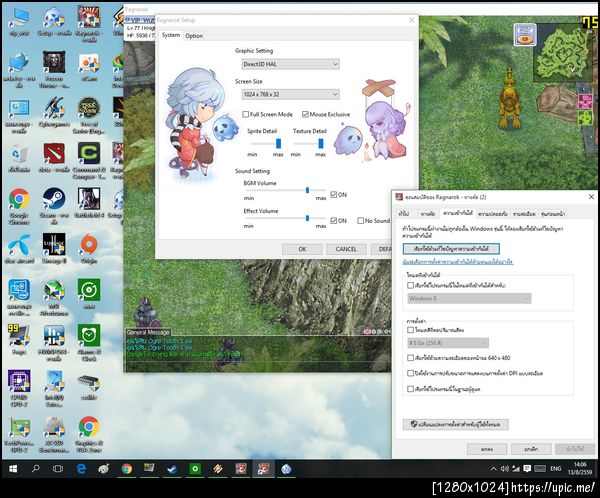Switch to Chrome on the taskbar

pos(127,469)
